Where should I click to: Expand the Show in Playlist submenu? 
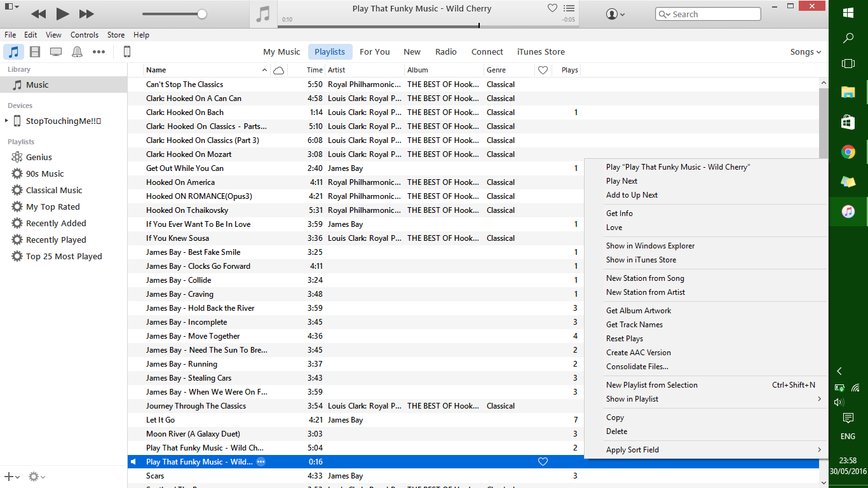click(x=706, y=399)
